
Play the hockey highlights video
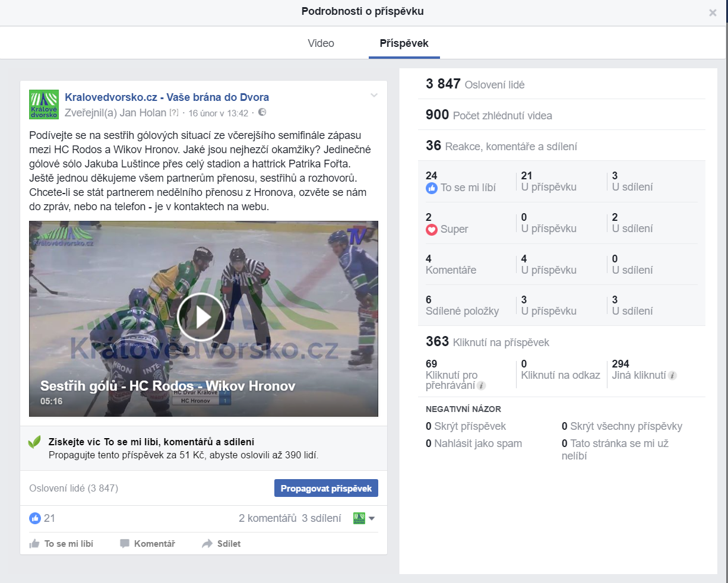click(201, 317)
